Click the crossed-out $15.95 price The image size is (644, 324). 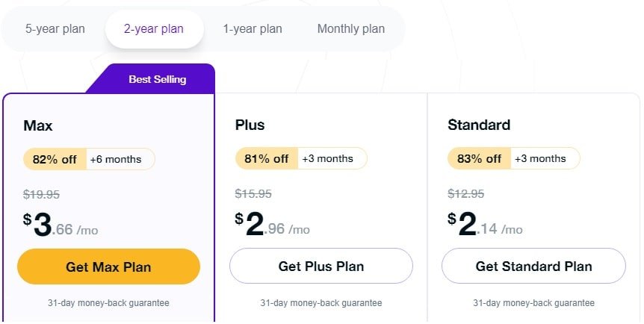pos(253,194)
